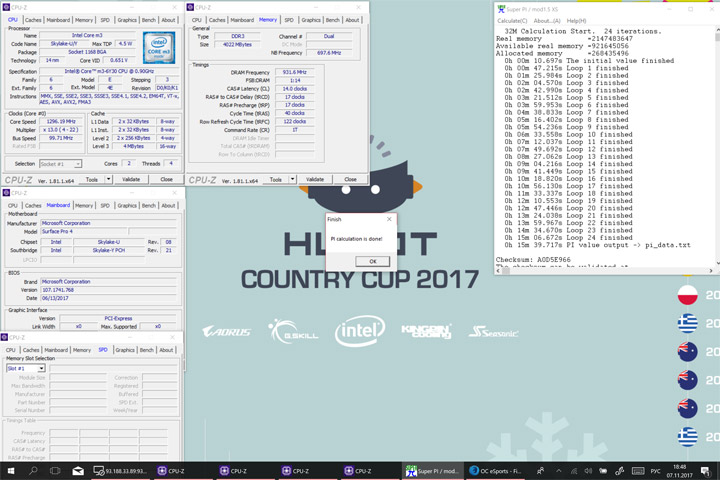Screen dimensions: 720x480
Task: Open CPU tab in the Memory CPU-Z window
Action: [197, 20]
